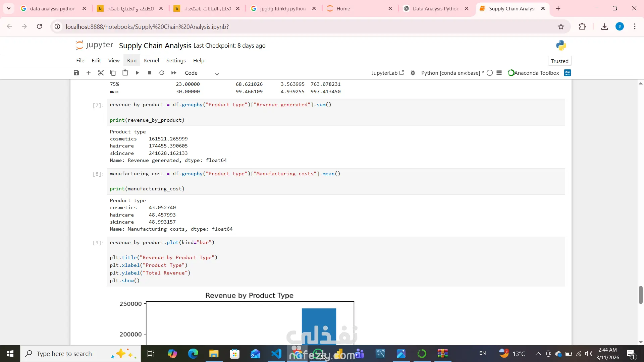Switch the EN input language

tap(482, 353)
